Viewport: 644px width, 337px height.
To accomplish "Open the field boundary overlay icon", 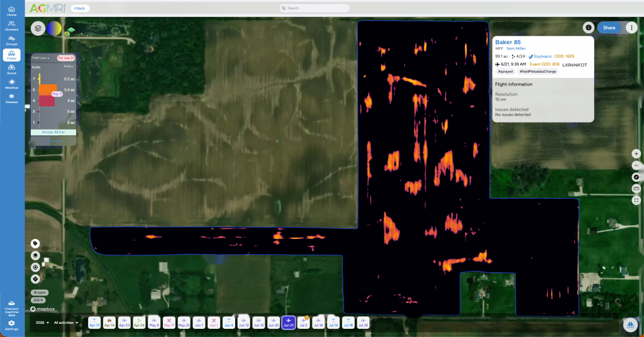I will coord(70,30).
